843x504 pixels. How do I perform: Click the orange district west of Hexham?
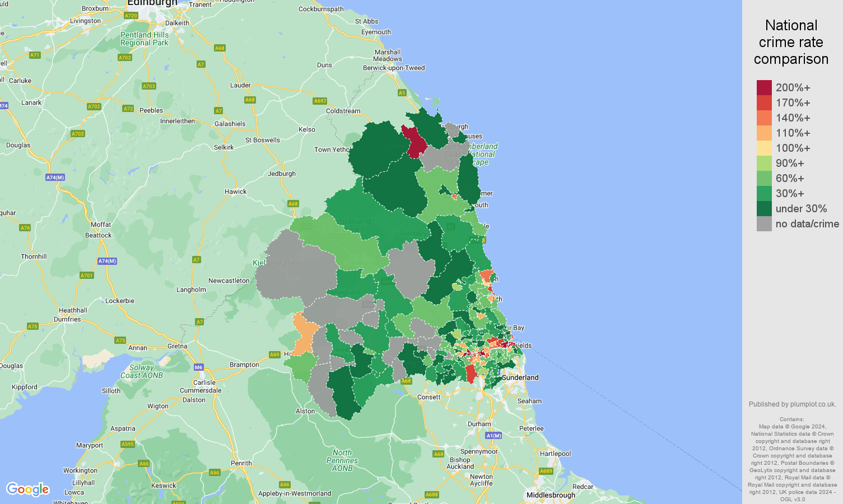click(304, 335)
